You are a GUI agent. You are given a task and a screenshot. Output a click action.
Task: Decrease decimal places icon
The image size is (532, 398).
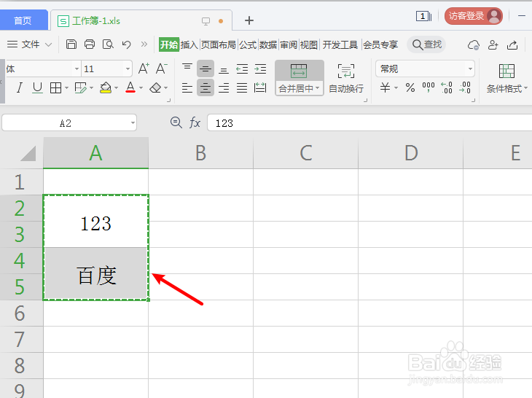[x=465, y=88]
